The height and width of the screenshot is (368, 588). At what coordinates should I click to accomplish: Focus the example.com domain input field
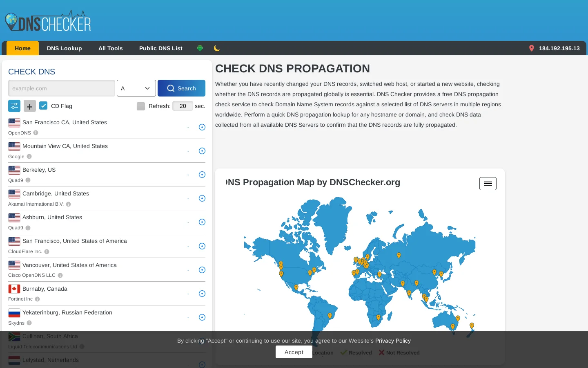pos(62,88)
